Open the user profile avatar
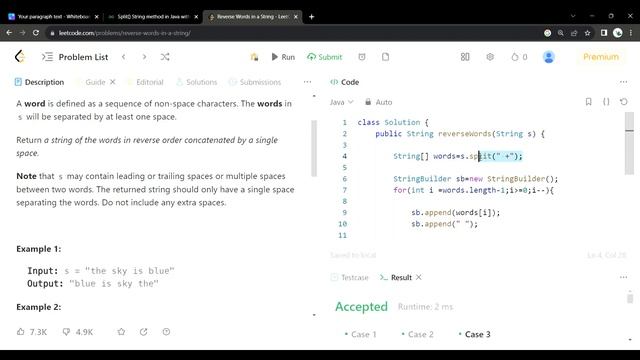This screenshot has height=360, width=640. pyautogui.click(x=549, y=57)
